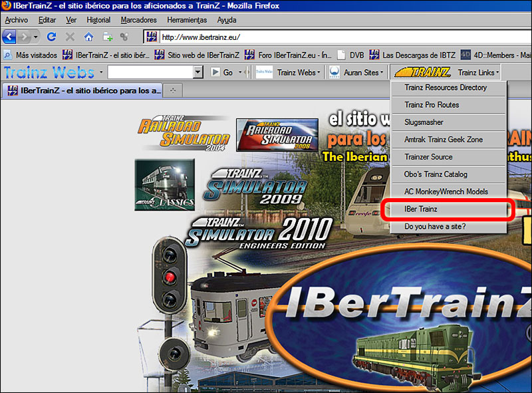Open the 'Sitio web de IBerTrainZ' bookmark
The height and width of the screenshot is (393, 532).
[197, 55]
